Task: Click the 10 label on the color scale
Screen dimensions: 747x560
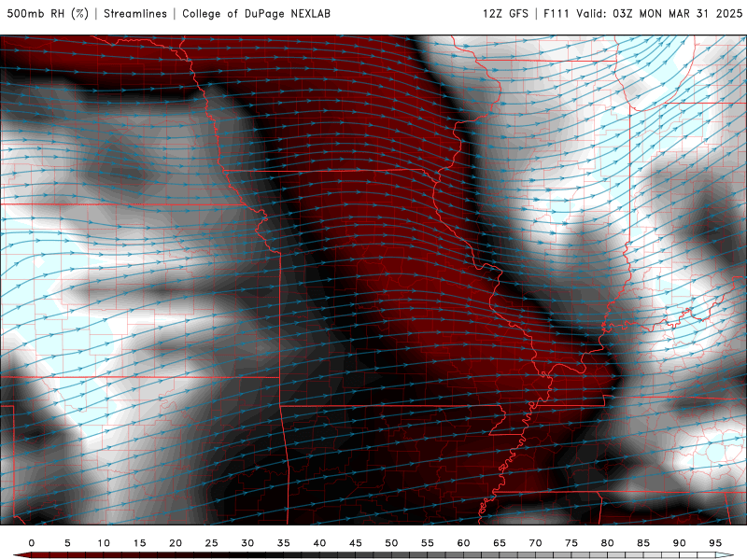Action: pyautogui.click(x=104, y=543)
